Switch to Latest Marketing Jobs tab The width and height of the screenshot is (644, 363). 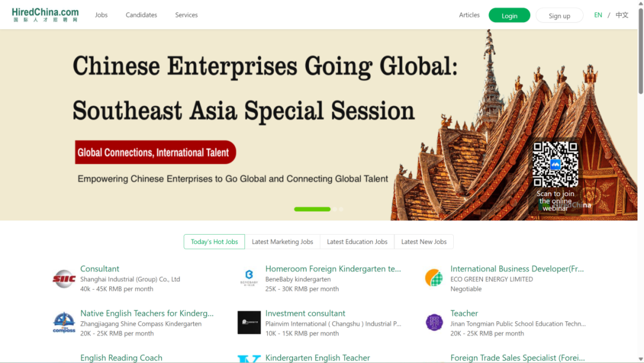point(283,242)
